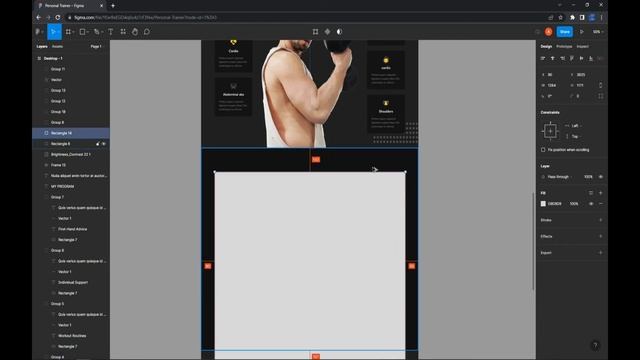The image size is (640, 360).
Task: Click the Align left icon
Action: [x=543, y=58]
